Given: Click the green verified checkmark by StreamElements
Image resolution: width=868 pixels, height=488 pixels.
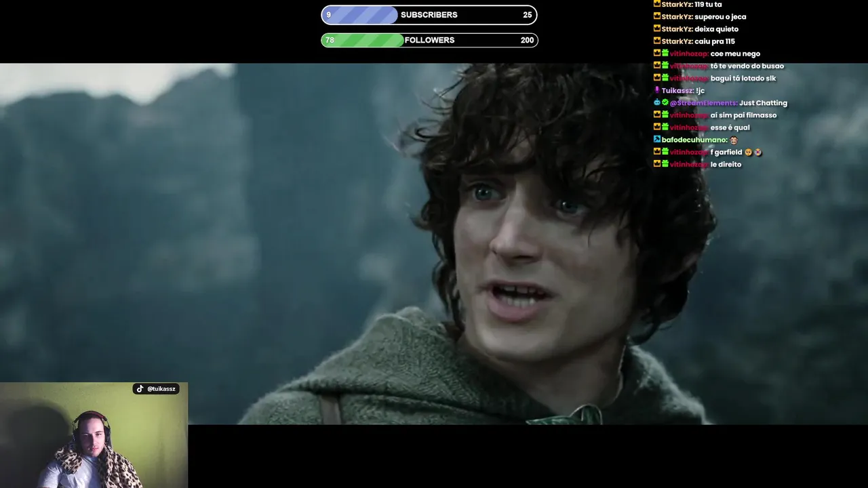Looking at the screenshot, I should pos(665,102).
